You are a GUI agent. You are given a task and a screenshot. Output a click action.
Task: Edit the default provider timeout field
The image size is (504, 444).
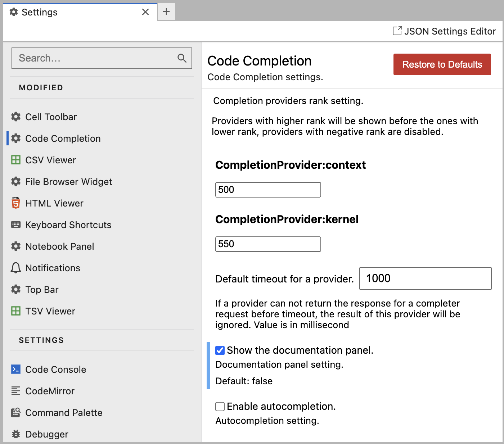425,278
